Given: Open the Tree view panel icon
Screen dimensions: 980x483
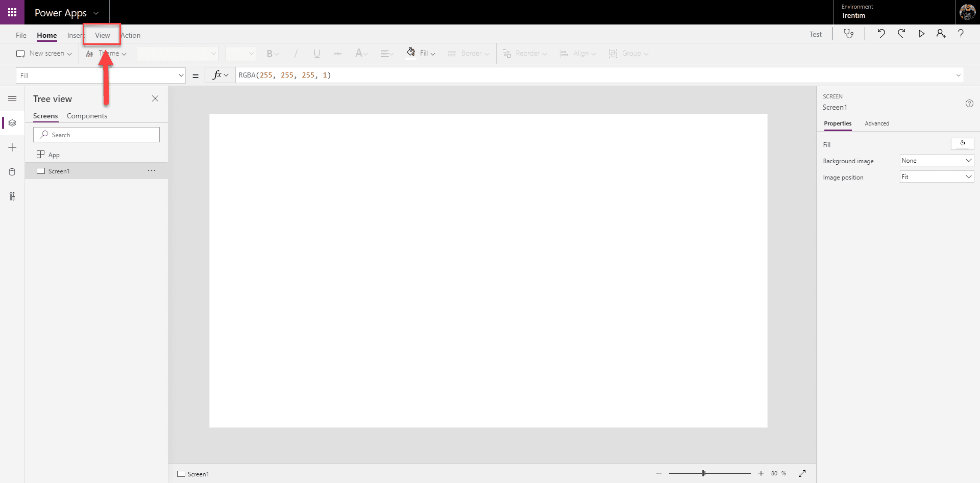Looking at the screenshot, I should [x=12, y=122].
